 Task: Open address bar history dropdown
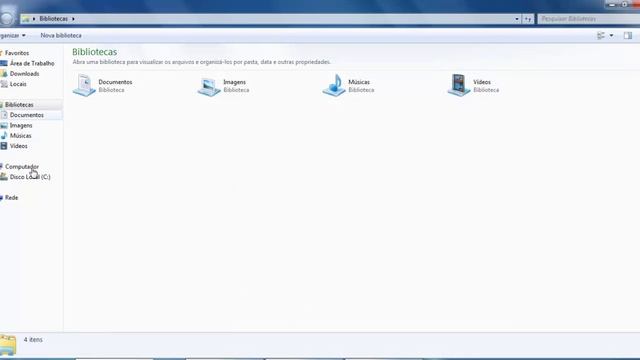(517, 19)
